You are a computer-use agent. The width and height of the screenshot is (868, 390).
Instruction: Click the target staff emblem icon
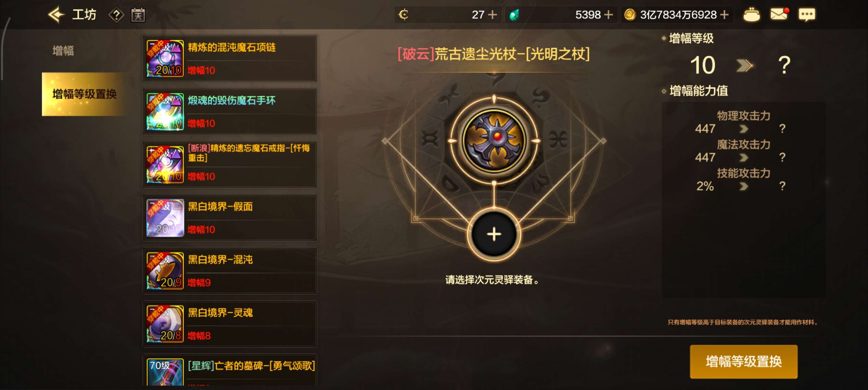tap(493, 140)
